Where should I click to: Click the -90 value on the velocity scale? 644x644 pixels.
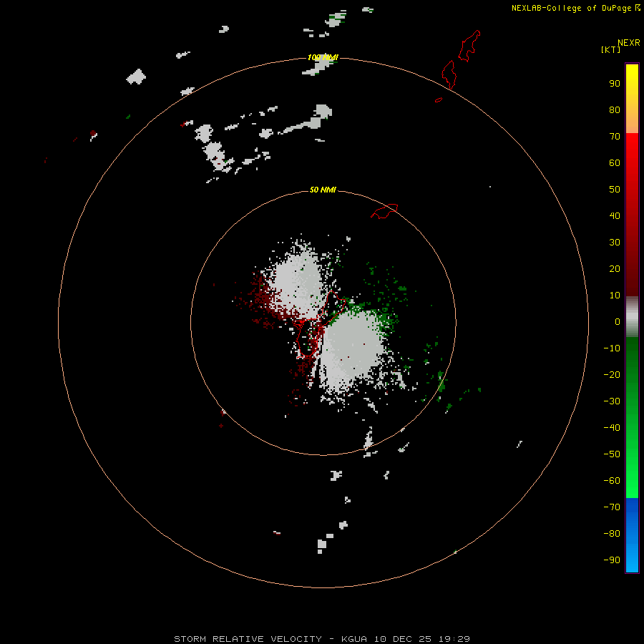point(612,560)
